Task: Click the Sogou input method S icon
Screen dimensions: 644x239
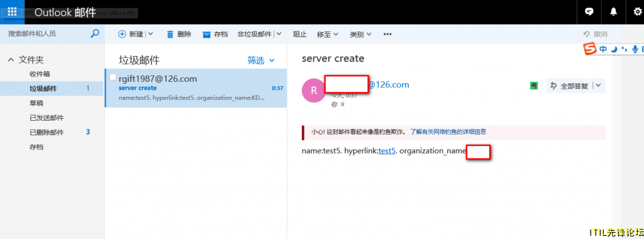Action: pyautogui.click(x=590, y=49)
